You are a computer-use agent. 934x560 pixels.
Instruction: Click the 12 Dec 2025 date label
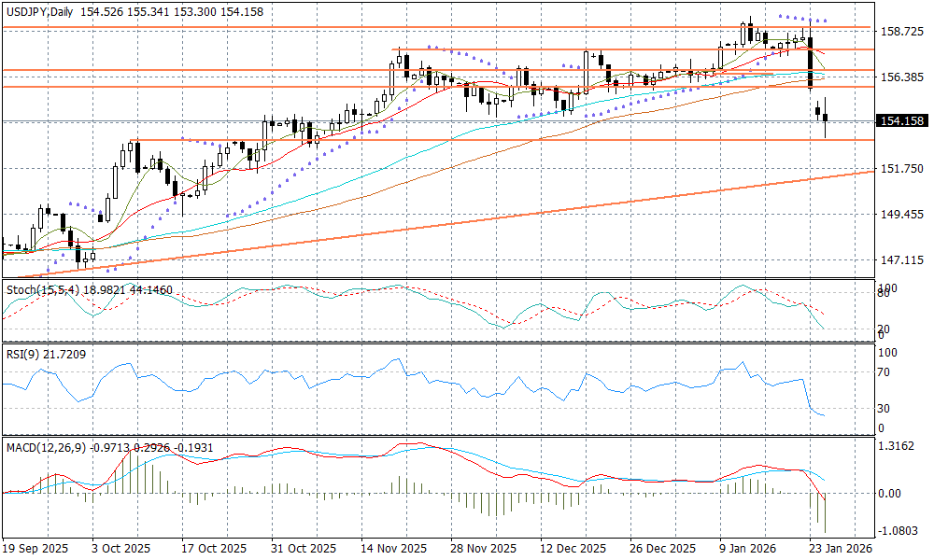click(x=568, y=549)
